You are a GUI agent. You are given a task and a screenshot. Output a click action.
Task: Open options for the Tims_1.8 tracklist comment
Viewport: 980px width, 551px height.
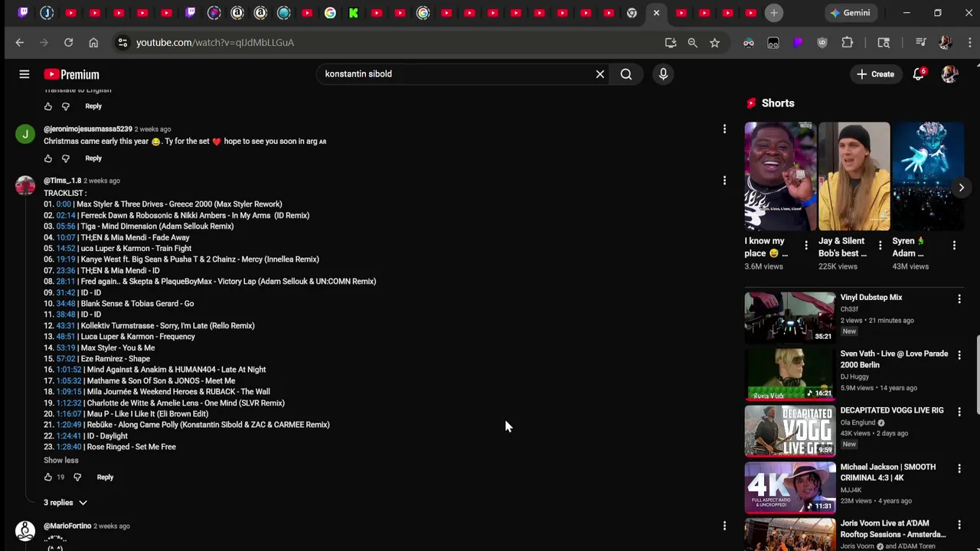pyautogui.click(x=724, y=181)
